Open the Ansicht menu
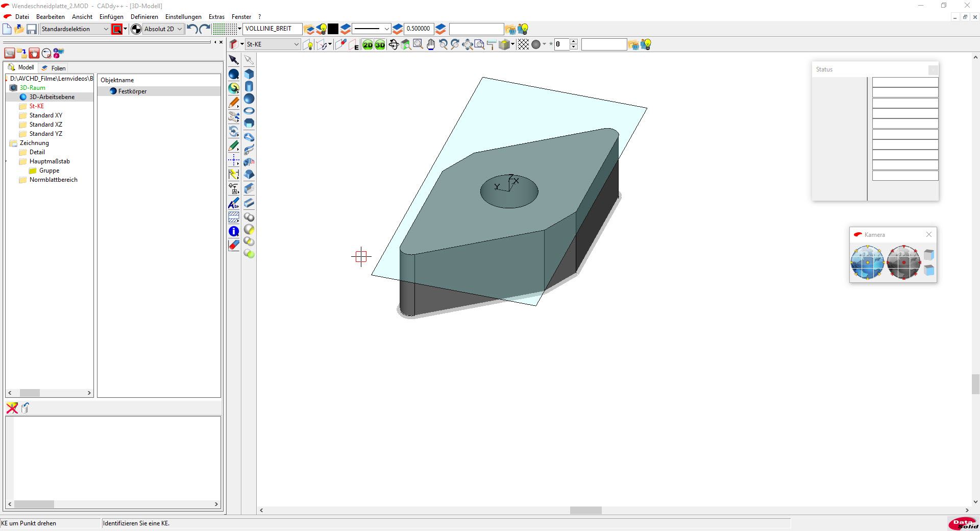Image resolution: width=980 pixels, height=531 pixels. (82, 17)
